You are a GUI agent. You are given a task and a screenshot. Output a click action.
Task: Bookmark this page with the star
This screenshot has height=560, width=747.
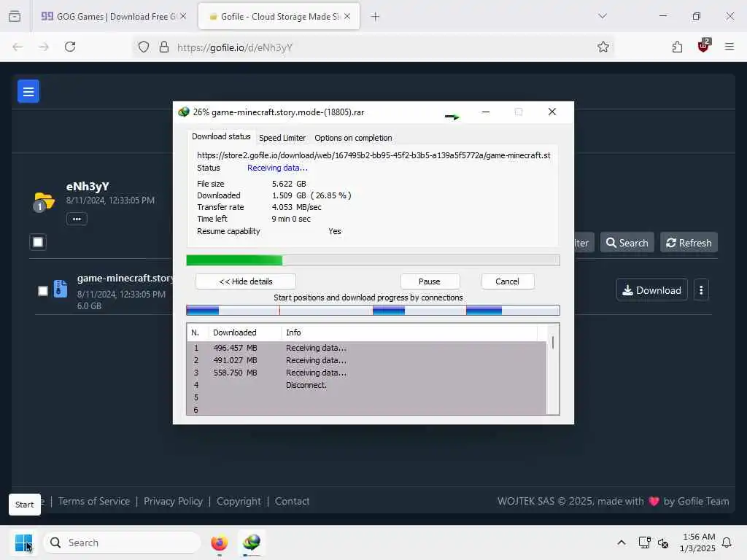tap(603, 47)
